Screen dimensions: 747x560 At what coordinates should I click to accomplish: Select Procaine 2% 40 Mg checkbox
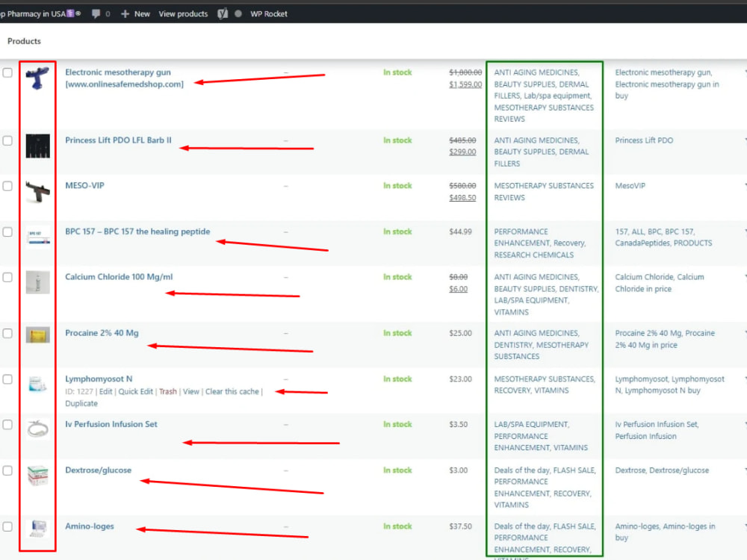click(x=7, y=333)
